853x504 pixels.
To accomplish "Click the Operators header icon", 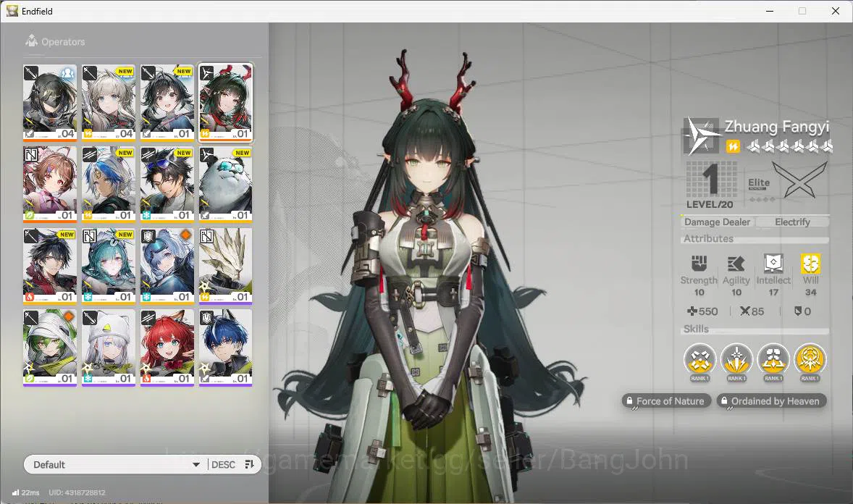I will pyautogui.click(x=31, y=41).
